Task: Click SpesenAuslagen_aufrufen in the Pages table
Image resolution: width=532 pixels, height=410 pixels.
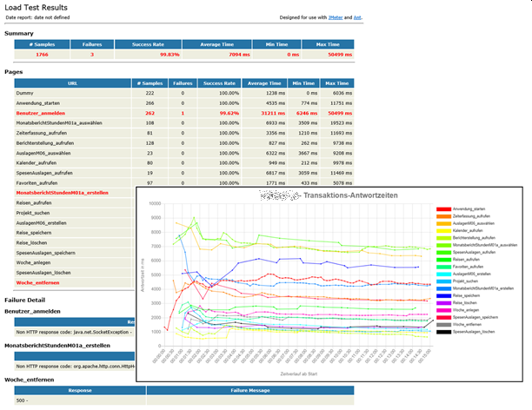Action: click(x=44, y=173)
